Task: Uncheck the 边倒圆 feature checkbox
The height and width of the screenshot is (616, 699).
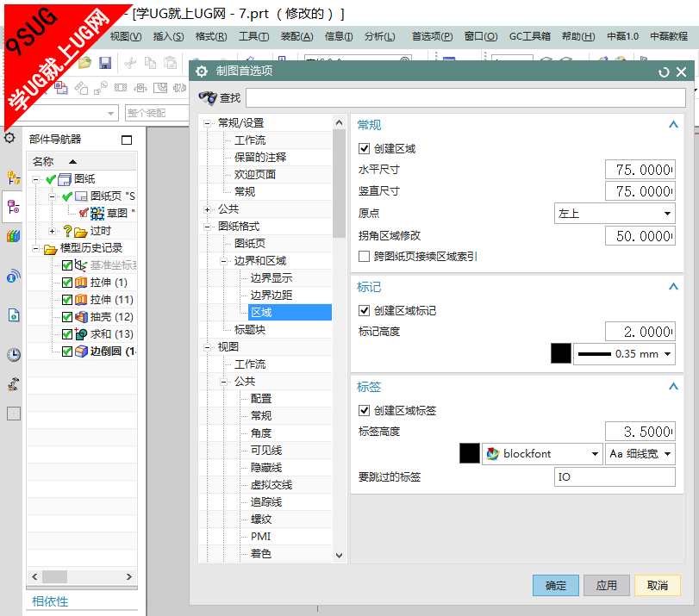Action: [67, 352]
